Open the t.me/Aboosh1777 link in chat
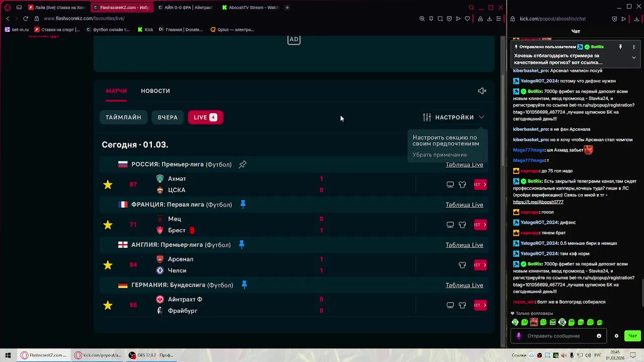The image size is (644, 362). pyautogui.click(x=538, y=202)
